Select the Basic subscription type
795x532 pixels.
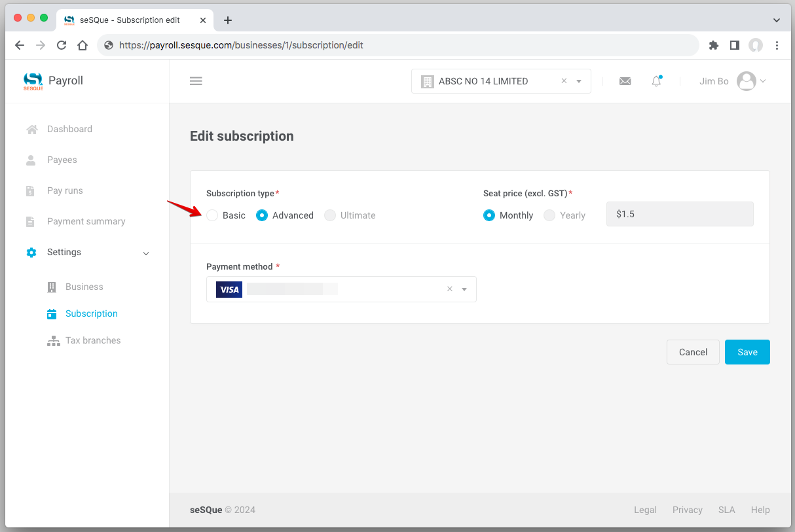pyautogui.click(x=212, y=215)
